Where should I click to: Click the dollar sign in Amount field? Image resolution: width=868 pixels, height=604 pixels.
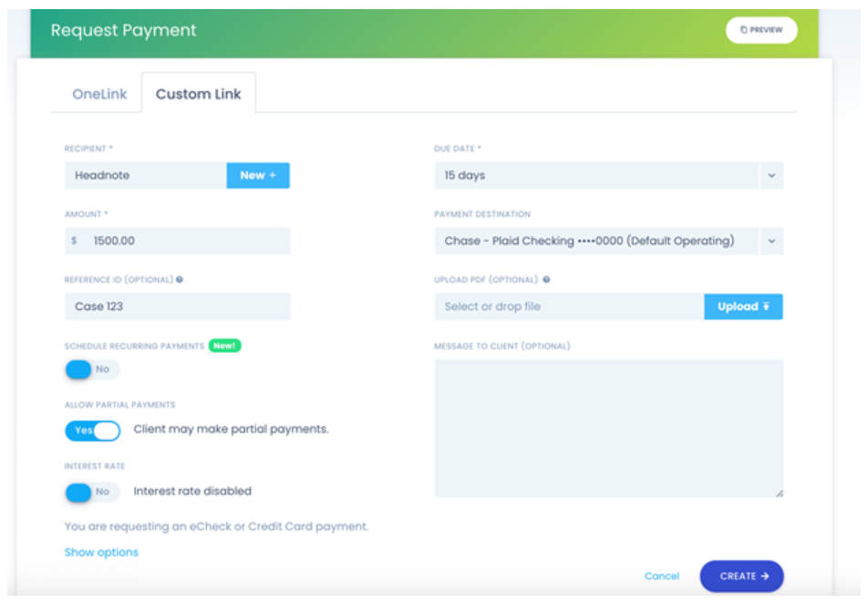point(74,241)
